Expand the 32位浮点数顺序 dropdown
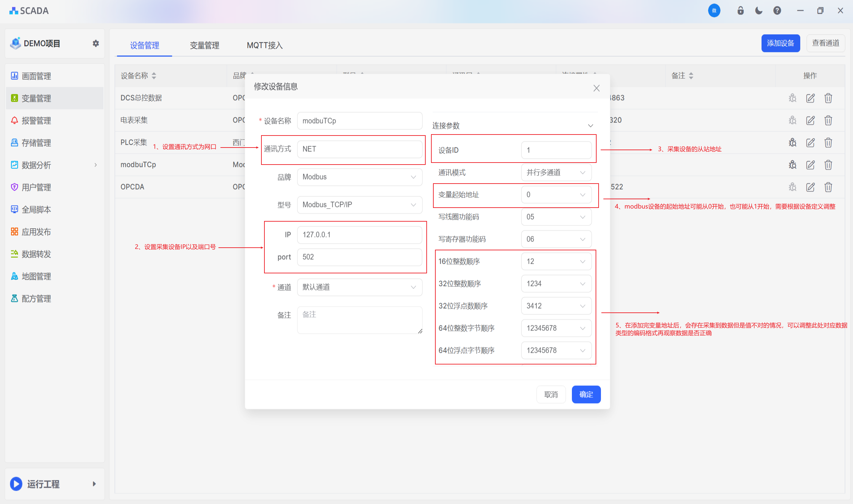Screen dimensions: 853x504 556,306
